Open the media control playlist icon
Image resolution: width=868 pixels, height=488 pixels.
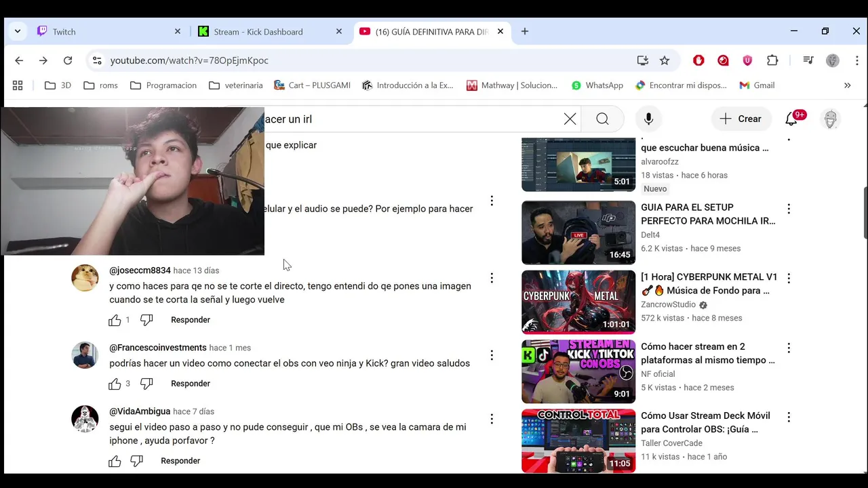click(808, 60)
